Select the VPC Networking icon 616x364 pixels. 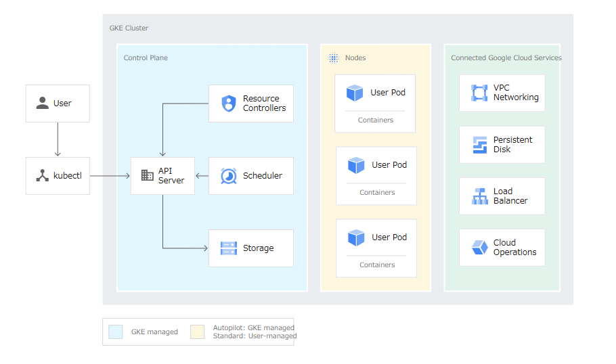click(479, 93)
